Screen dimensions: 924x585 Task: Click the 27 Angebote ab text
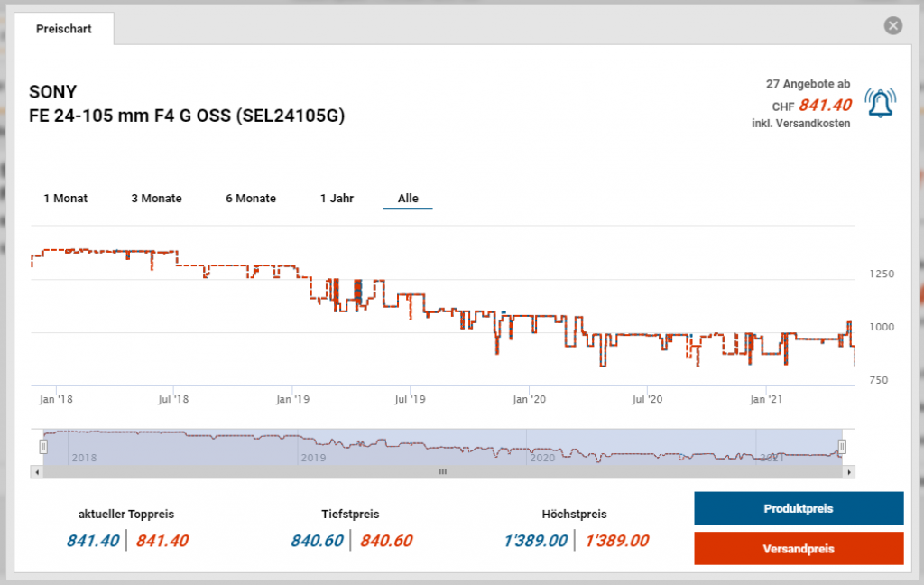pyautogui.click(x=808, y=84)
